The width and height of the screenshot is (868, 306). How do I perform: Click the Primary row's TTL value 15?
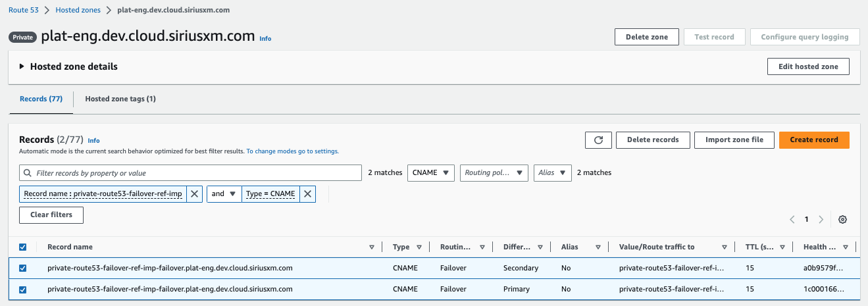click(750, 289)
